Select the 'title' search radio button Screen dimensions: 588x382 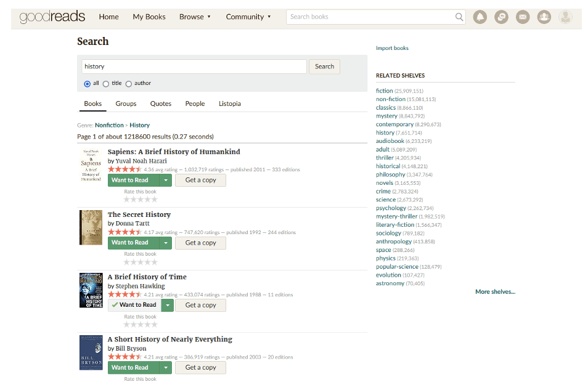pyautogui.click(x=106, y=84)
